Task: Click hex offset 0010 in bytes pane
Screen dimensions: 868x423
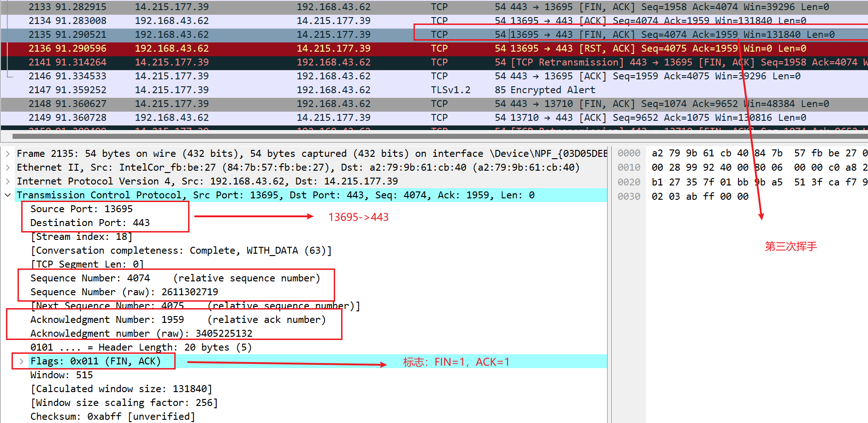Action: (x=629, y=167)
